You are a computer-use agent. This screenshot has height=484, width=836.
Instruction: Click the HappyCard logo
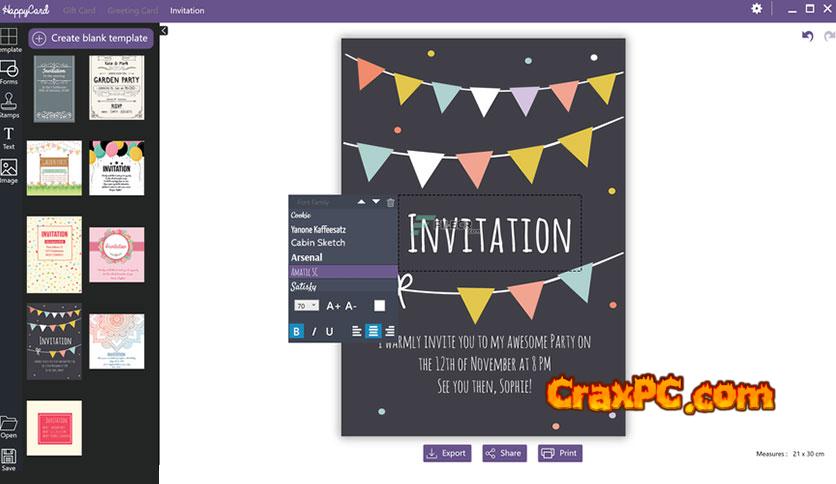coord(26,10)
